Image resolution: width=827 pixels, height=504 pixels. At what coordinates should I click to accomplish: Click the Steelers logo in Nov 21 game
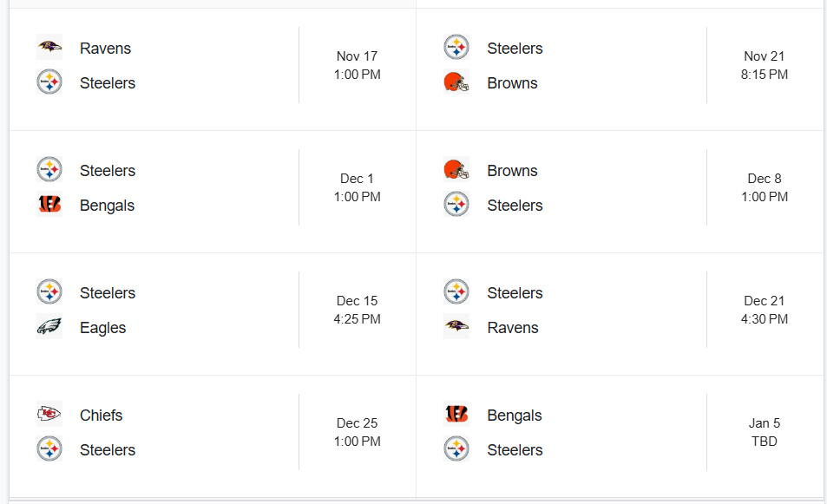456,48
